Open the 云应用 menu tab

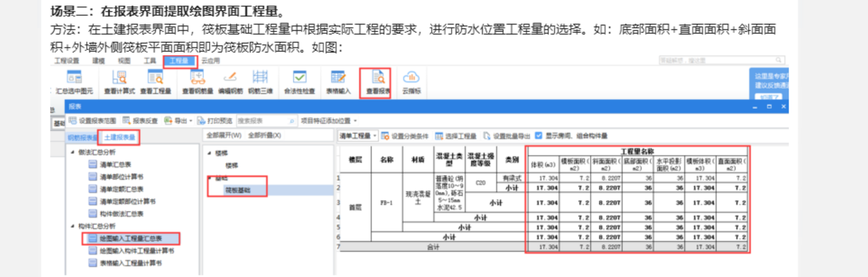point(209,60)
